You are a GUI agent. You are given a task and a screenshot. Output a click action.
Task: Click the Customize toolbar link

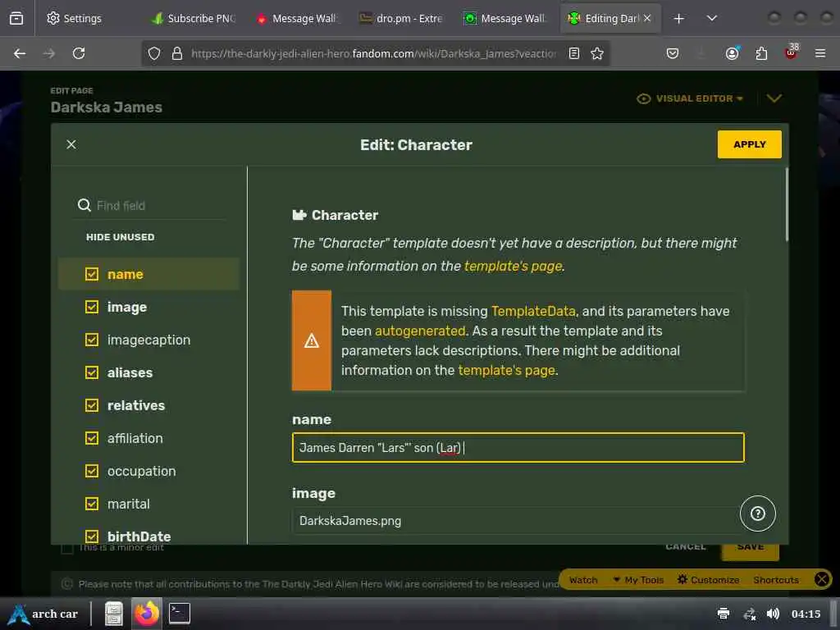point(708,580)
